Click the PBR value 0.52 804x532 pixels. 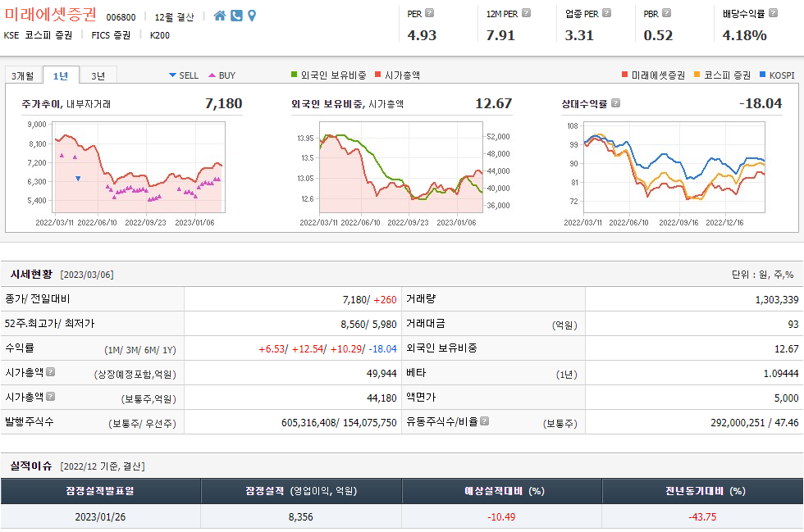pyautogui.click(x=658, y=35)
